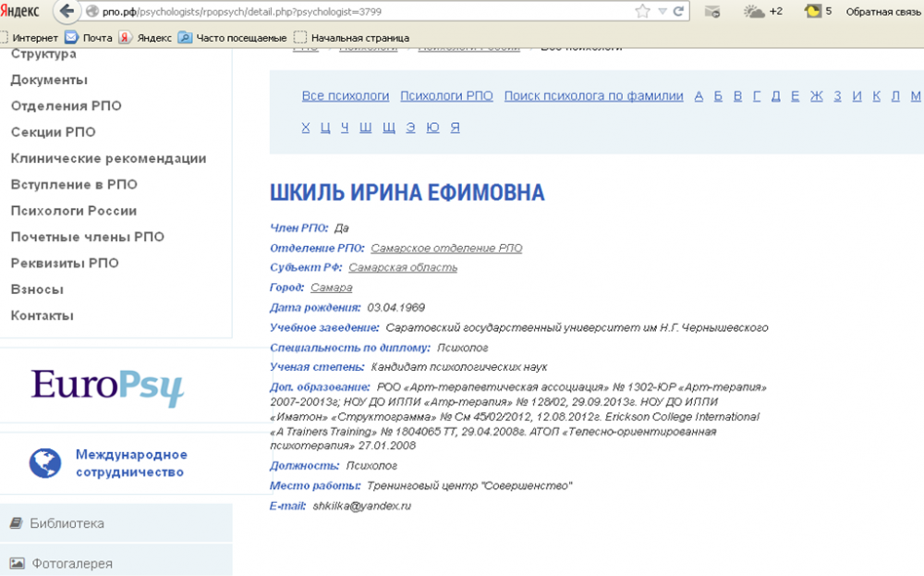Click the envelope icon right of the address bar
This screenshot has height=576, width=924.
(x=711, y=11)
